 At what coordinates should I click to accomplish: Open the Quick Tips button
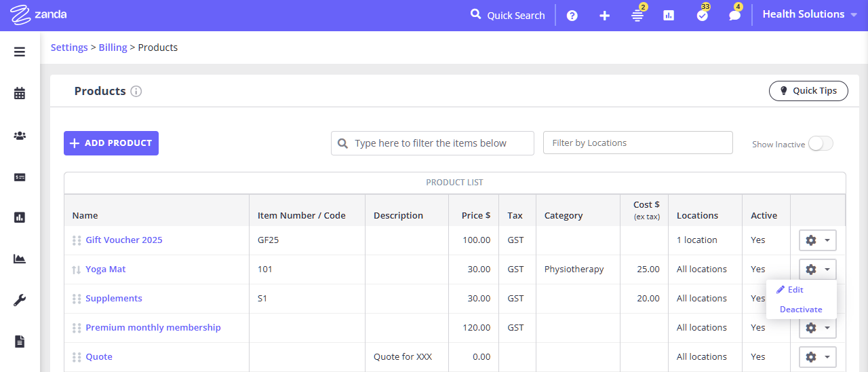[808, 91]
